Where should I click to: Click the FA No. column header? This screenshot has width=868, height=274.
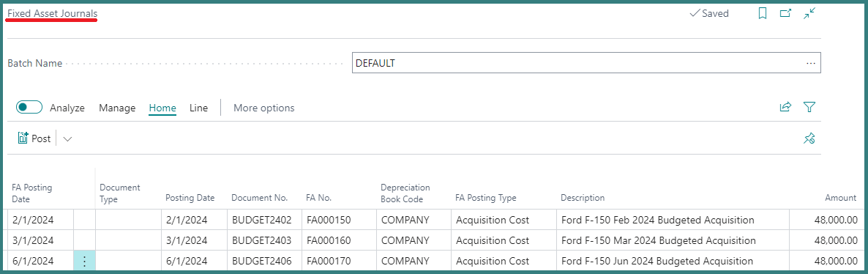point(319,198)
